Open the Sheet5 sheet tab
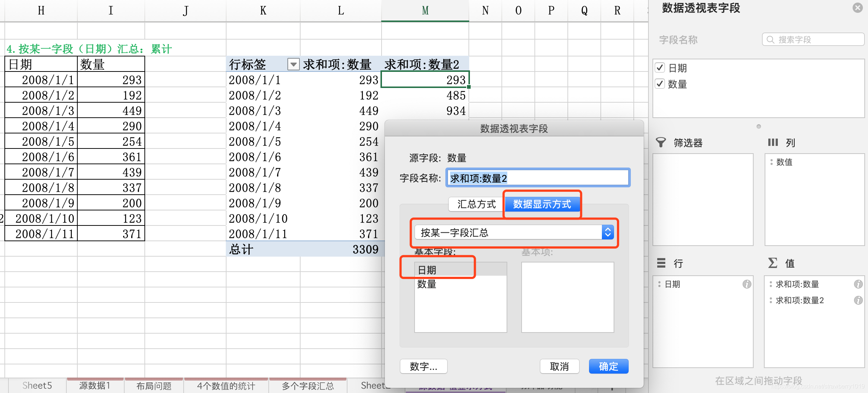The height and width of the screenshot is (393, 868). point(37,386)
